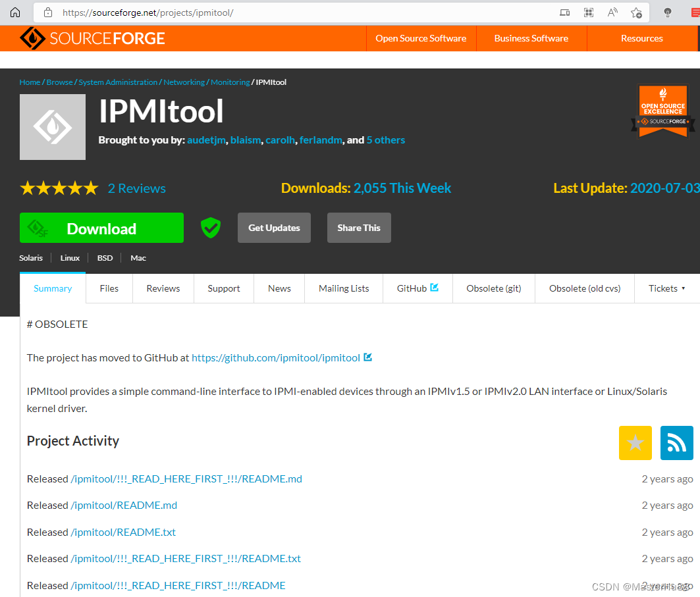The image size is (700, 597).
Task: Open the 2 Reviews link
Action: pos(136,188)
